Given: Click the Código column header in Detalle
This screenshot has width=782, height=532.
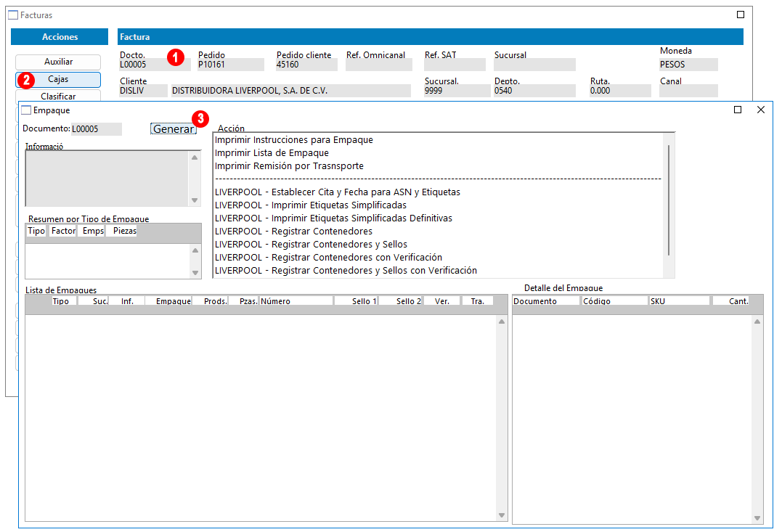Looking at the screenshot, I should (615, 301).
